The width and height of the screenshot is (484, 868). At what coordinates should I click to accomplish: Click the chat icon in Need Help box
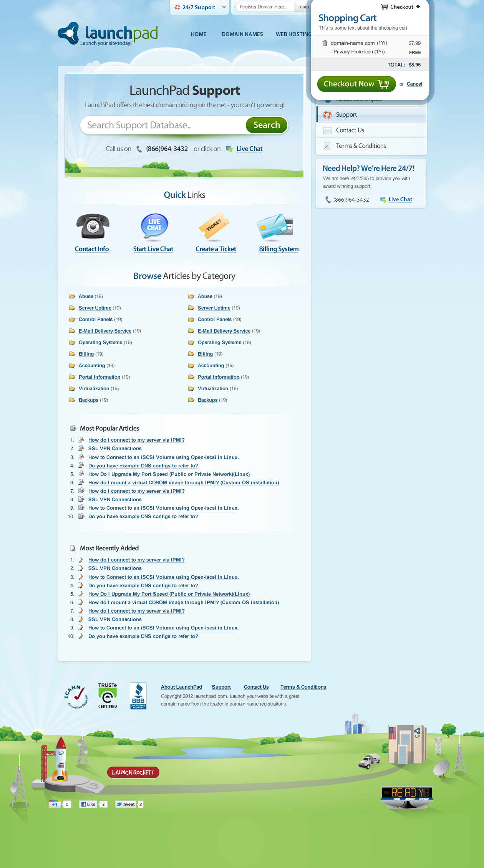point(383,200)
